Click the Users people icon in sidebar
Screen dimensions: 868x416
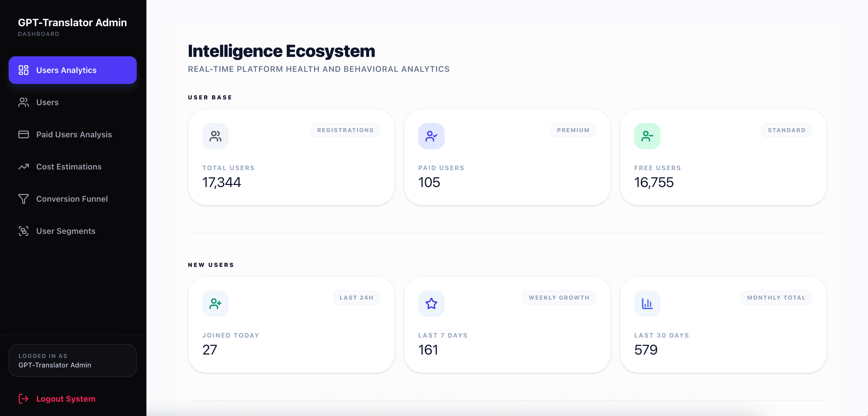click(23, 102)
